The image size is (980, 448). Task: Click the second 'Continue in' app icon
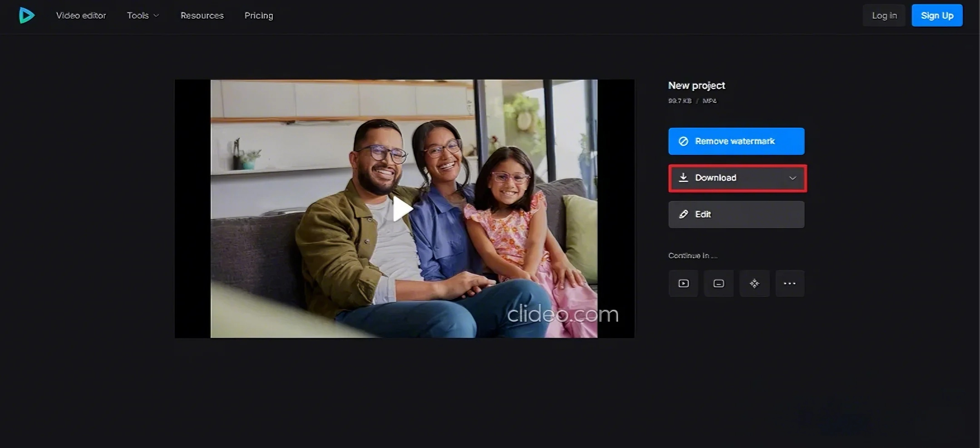point(719,283)
